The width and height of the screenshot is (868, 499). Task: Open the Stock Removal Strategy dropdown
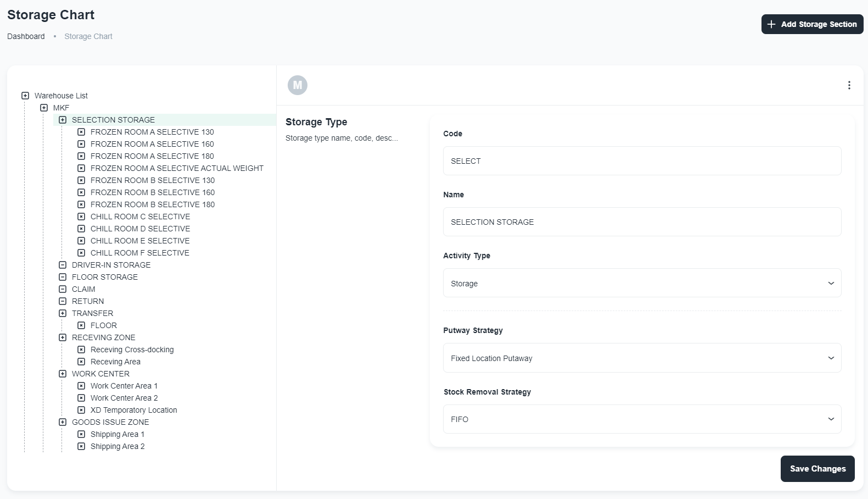point(642,419)
